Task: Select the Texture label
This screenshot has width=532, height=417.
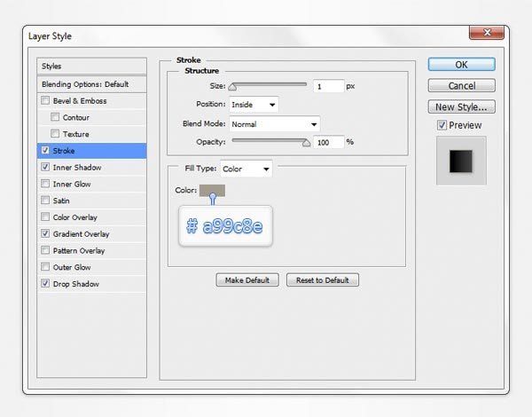Action: 76,134
